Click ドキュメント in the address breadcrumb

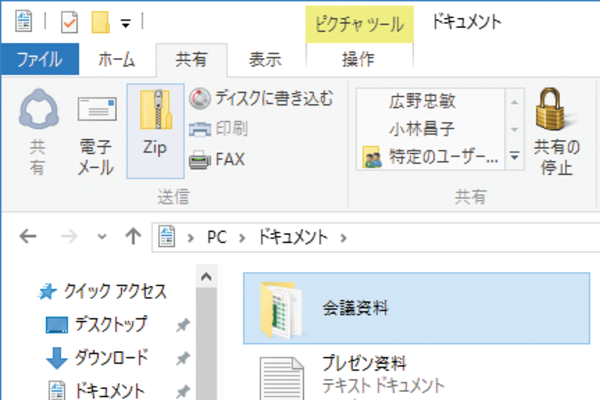(293, 237)
